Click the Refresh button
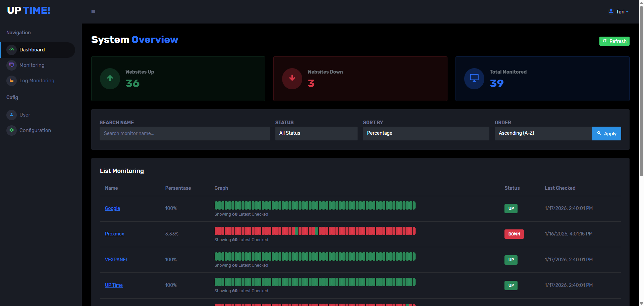644x306 pixels. [x=614, y=41]
